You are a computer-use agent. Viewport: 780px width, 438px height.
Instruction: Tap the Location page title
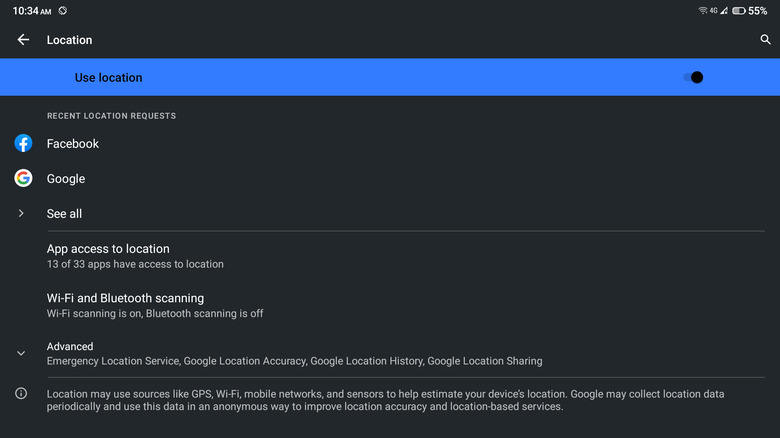[69, 40]
